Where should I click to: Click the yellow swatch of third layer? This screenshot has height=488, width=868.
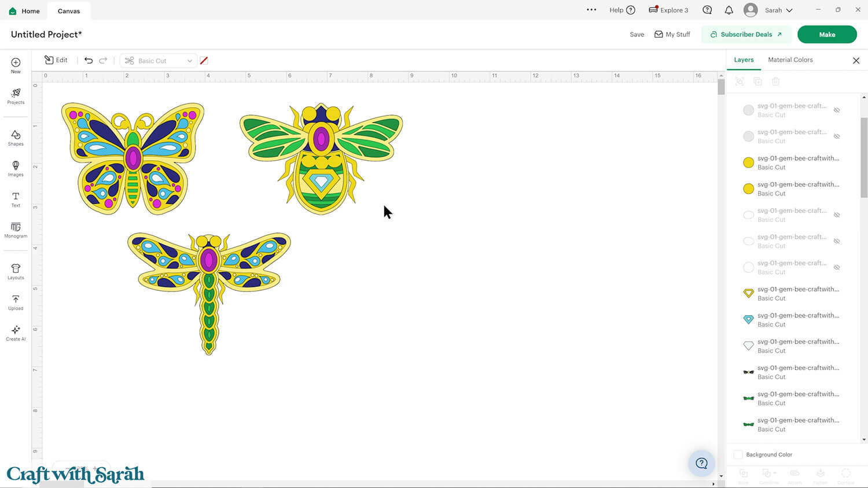(x=748, y=162)
